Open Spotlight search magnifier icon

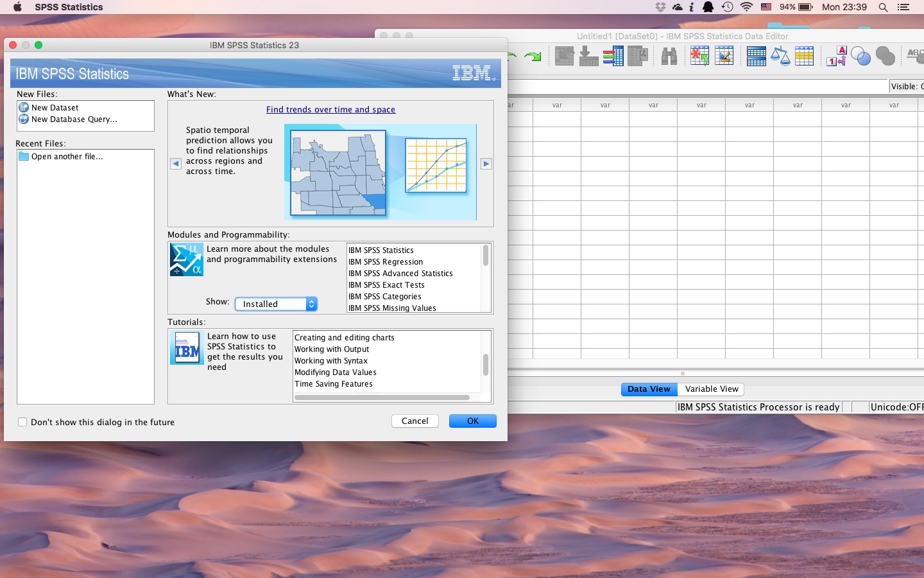[883, 7]
